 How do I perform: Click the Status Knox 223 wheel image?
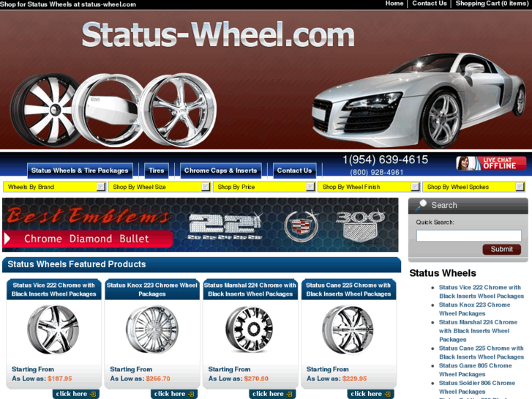(x=151, y=329)
